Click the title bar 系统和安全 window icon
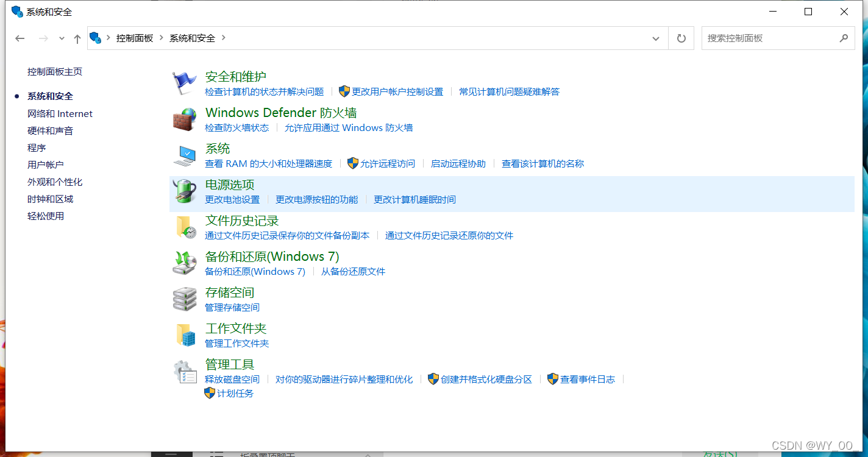 17,12
